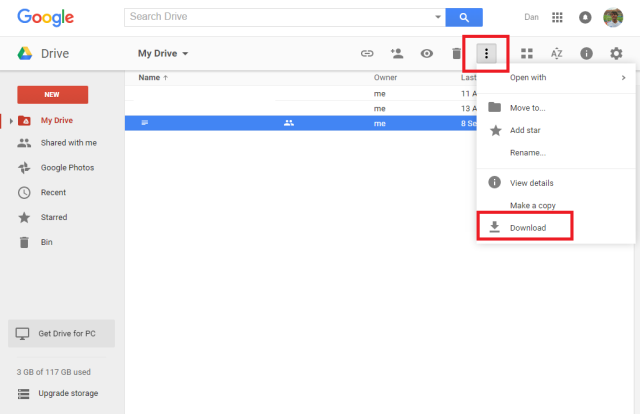Image resolution: width=640 pixels, height=414 pixels.
Task: Click Get Drive for PC
Action: click(x=62, y=334)
